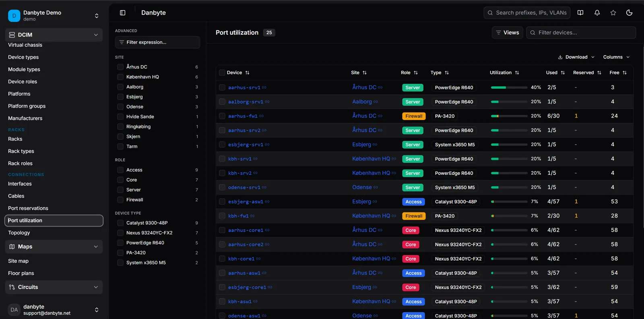This screenshot has height=319, width=644.
Task: Open Aalborg site link
Action: click(362, 101)
